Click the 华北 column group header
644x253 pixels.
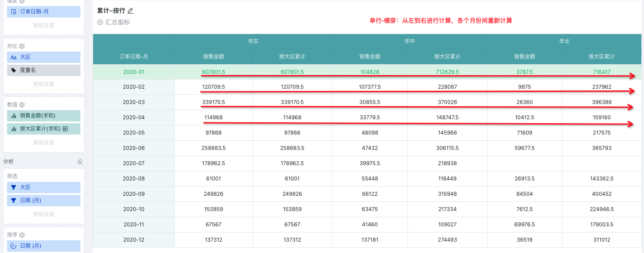pos(564,42)
